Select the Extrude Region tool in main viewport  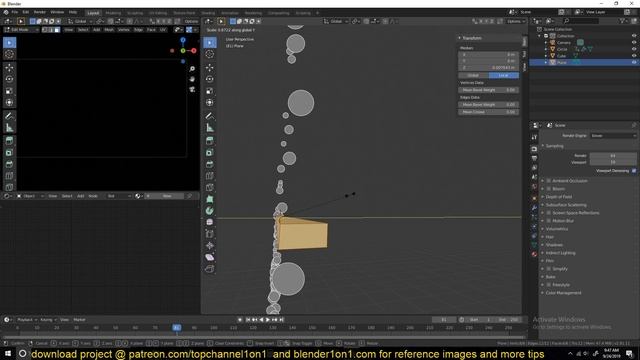click(x=210, y=141)
